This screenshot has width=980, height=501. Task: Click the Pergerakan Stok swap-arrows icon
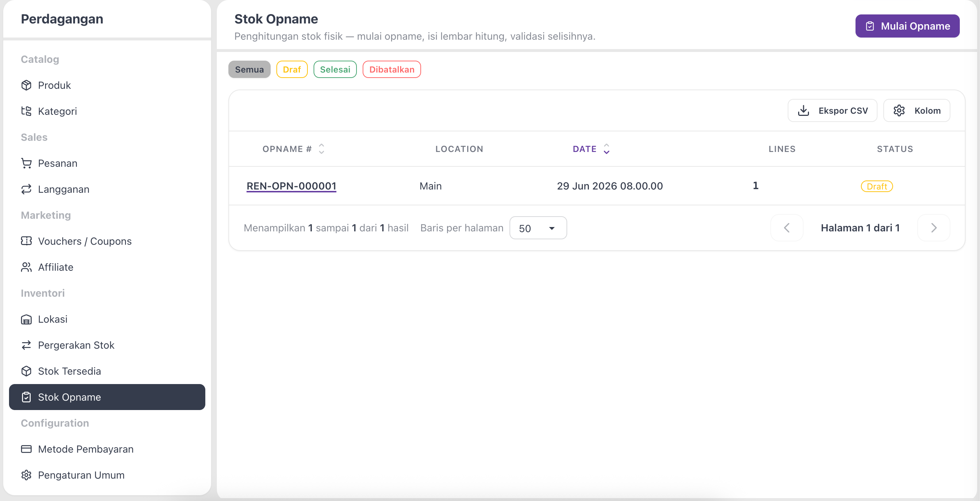[26, 345]
